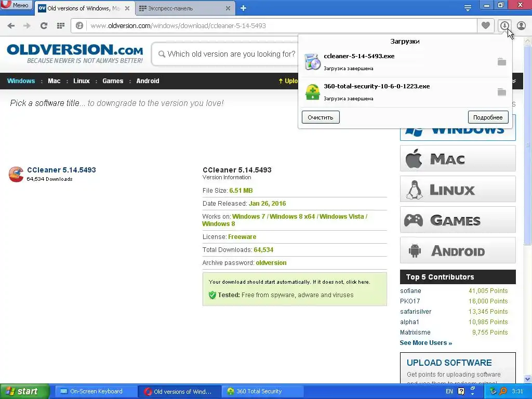Click the Подробнее button
This screenshot has height=399, width=532.
488,117
